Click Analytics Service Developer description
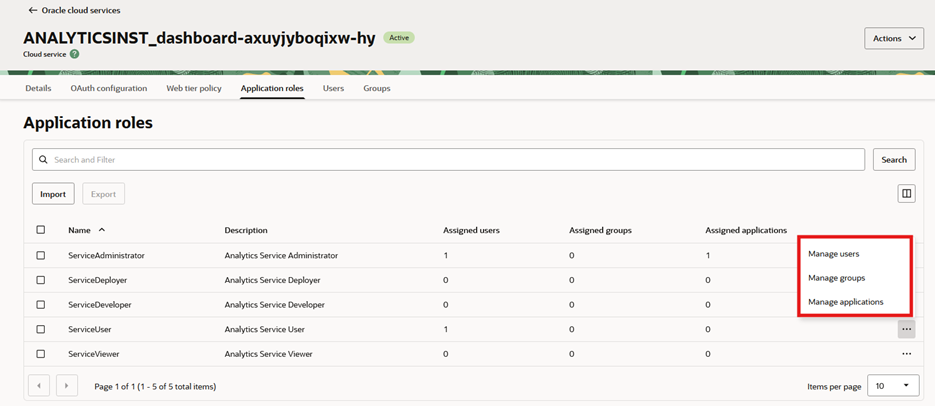Screen dimensions: 935x406 [274, 305]
